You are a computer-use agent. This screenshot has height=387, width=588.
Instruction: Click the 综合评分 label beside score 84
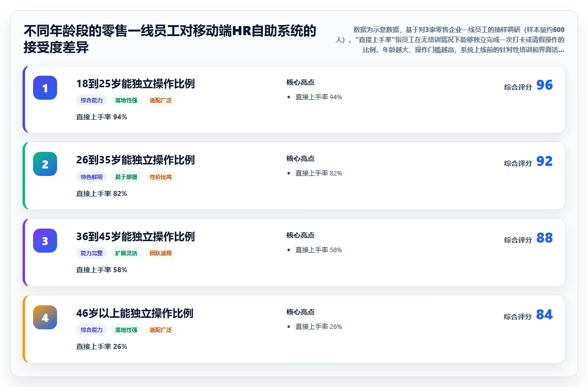[x=518, y=317]
